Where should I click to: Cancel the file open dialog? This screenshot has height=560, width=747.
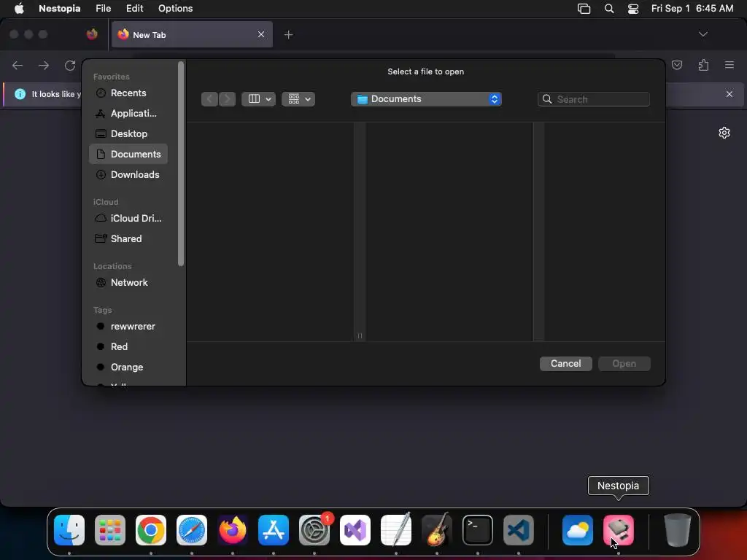[x=565, y=363]
